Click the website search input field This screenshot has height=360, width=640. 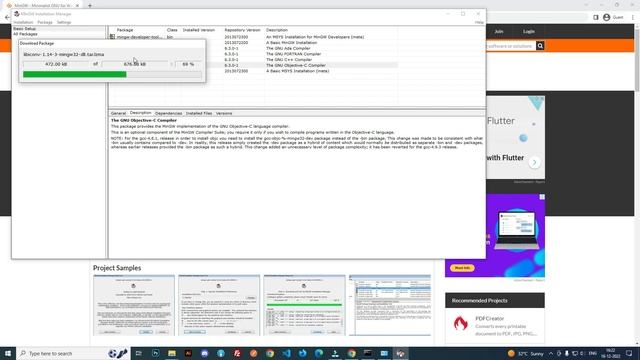(x=510, y=46)
